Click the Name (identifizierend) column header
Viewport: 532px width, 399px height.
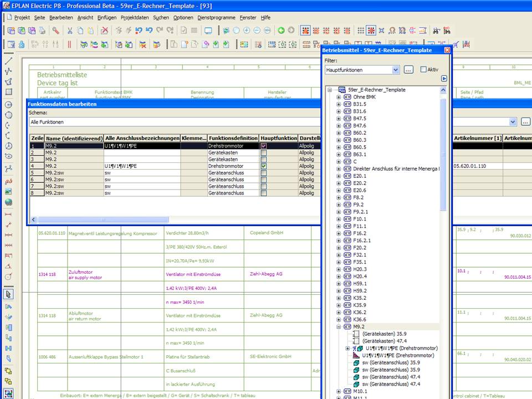click(74, 138)
